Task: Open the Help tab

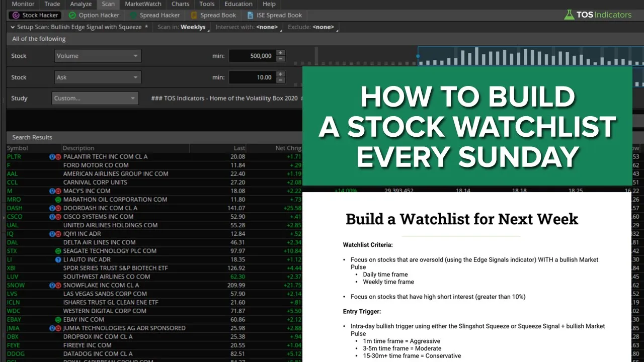Action: 269,4
